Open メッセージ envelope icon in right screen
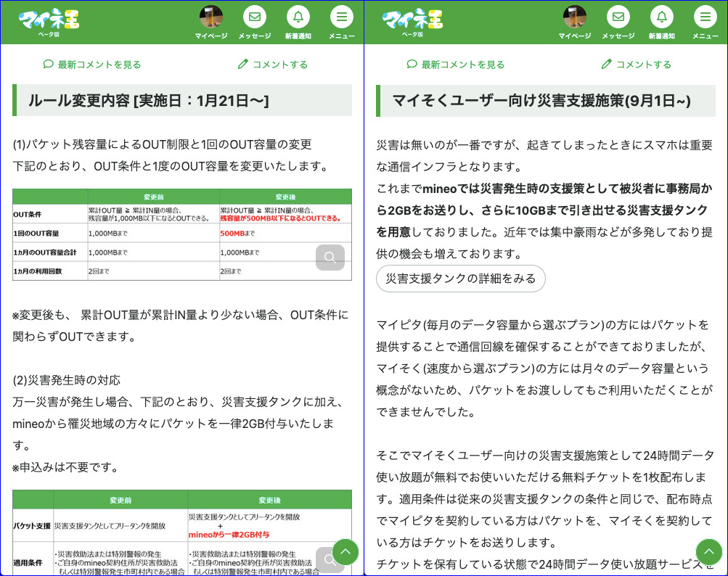The width and height of the screenshot is (728, 576). tap(618, 17)
